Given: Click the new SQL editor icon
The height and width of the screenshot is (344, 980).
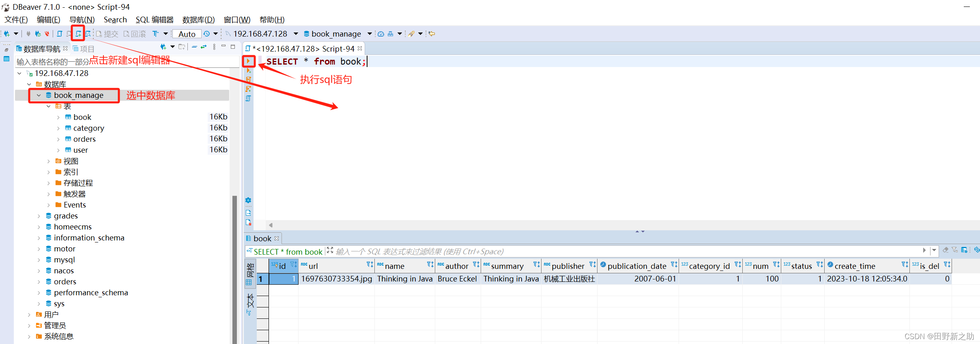Looking at the screenshot, I should click(78, 34).
